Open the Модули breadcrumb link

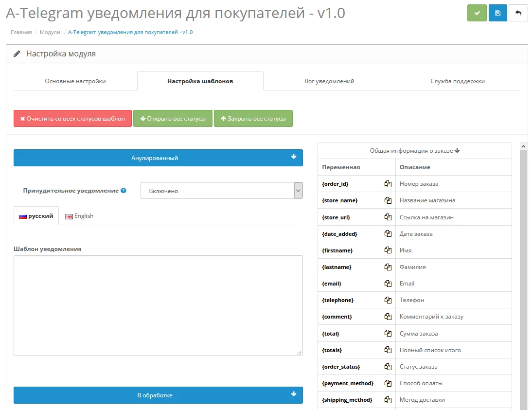[x=50, y=32]
